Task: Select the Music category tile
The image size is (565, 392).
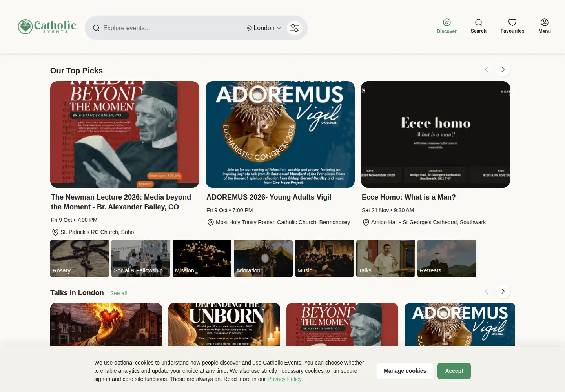Action: point(324,258)
